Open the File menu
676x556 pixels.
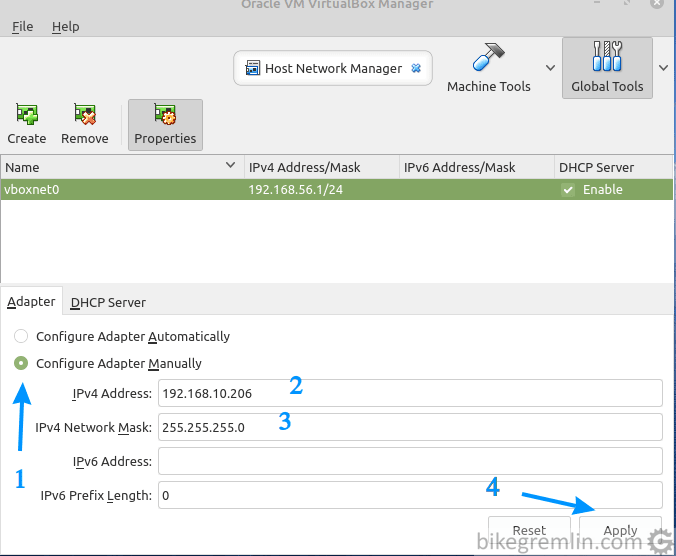pos(22,27)
